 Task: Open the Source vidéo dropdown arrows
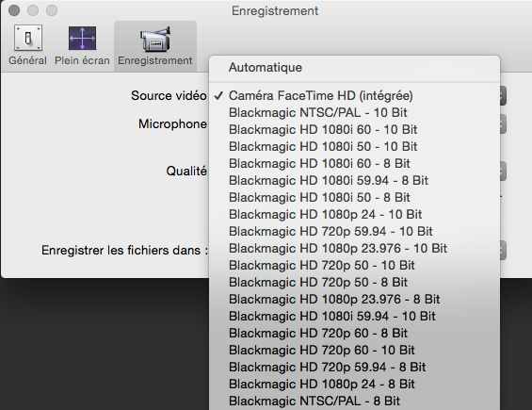(503, 96)
